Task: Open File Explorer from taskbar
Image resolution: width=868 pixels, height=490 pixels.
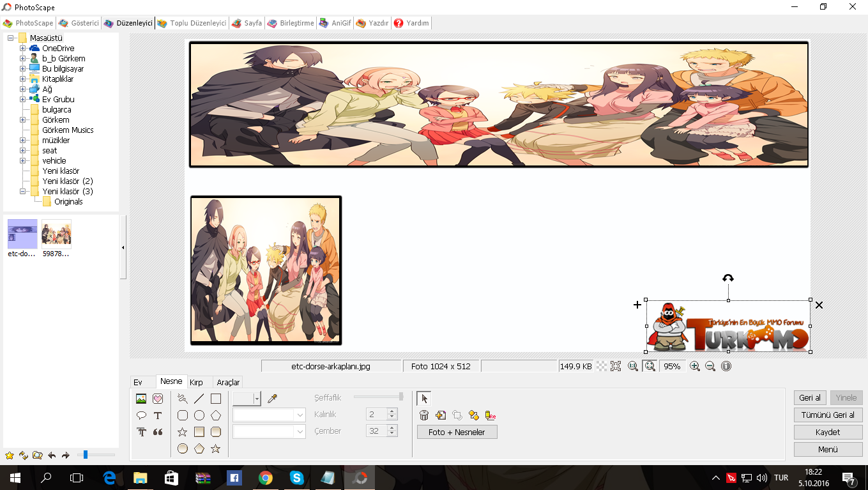Action: tap(140, 477)
